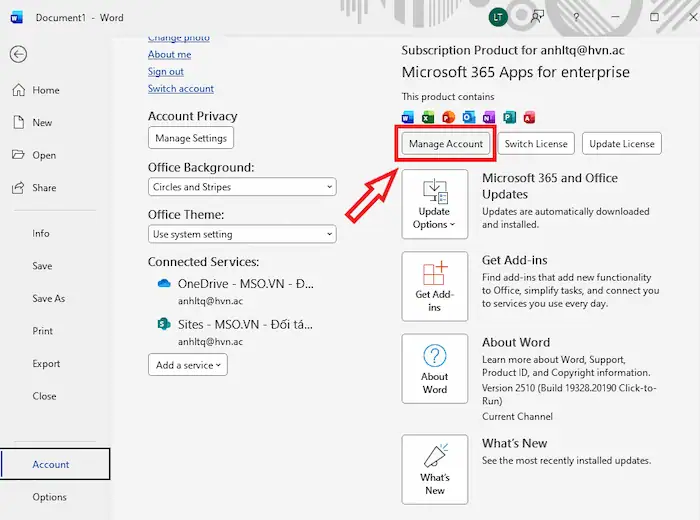Click the back arrow in the sidebar
This screenshot has width=700, height=520.
(18, 55)
